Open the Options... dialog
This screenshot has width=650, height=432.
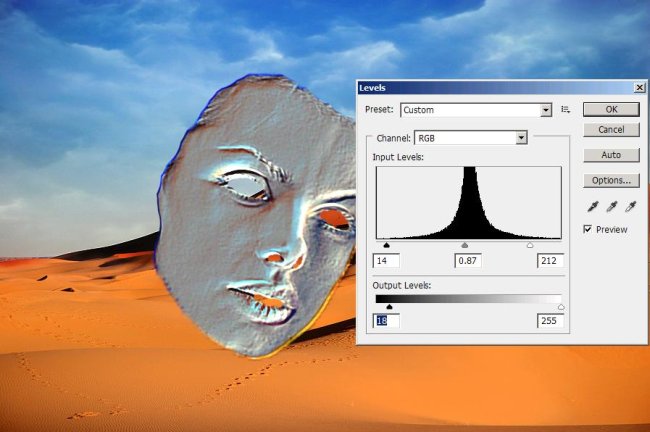(610, 181)
